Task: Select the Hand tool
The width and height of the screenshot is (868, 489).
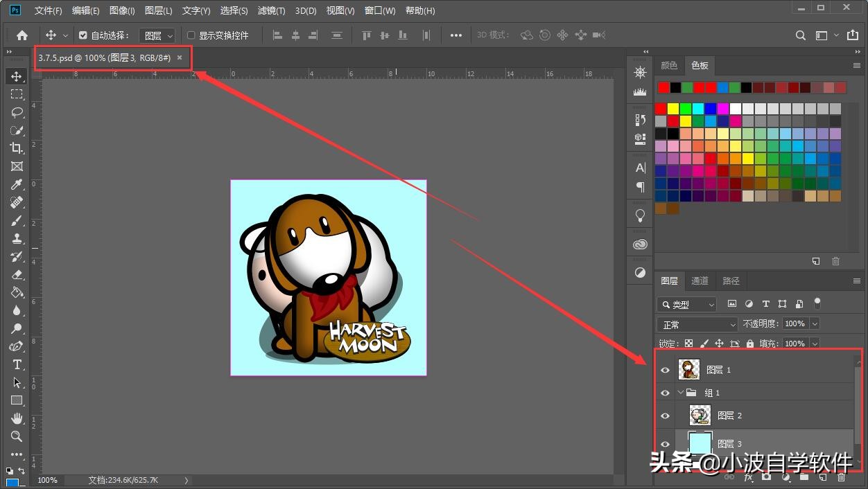Action: (17, 418)
